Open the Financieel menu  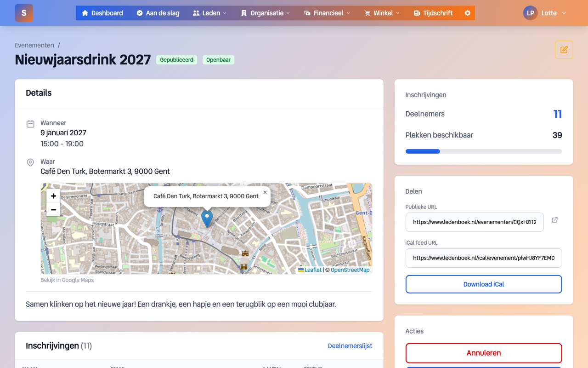tap(327, 13)
